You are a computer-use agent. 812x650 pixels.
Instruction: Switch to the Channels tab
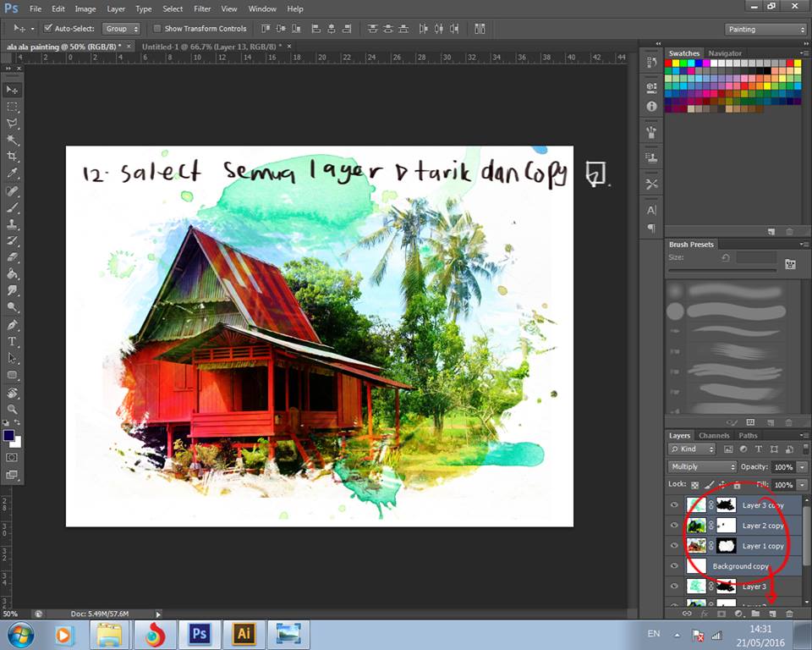pos(714,436)
